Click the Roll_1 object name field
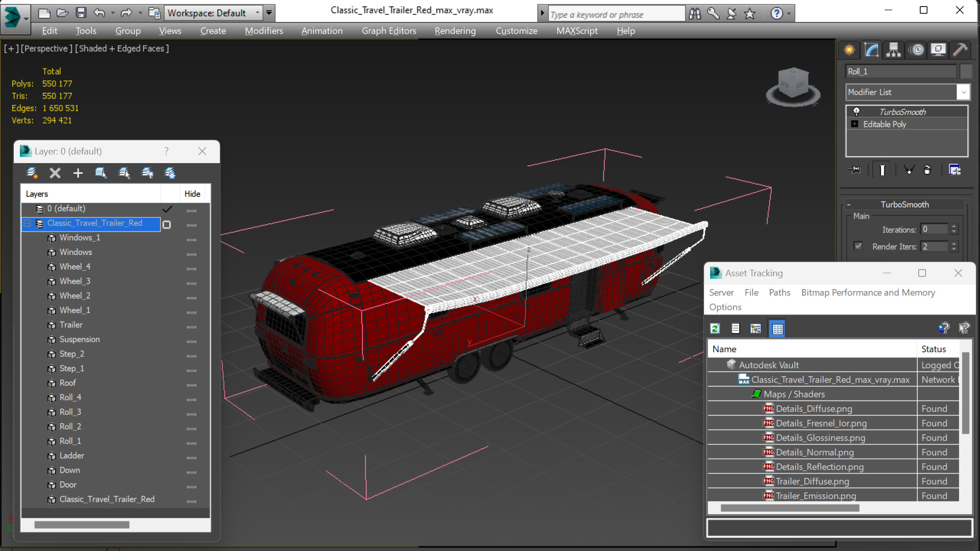Image resolution: width=980 pixels, height=551 pixels. (901, 71)
